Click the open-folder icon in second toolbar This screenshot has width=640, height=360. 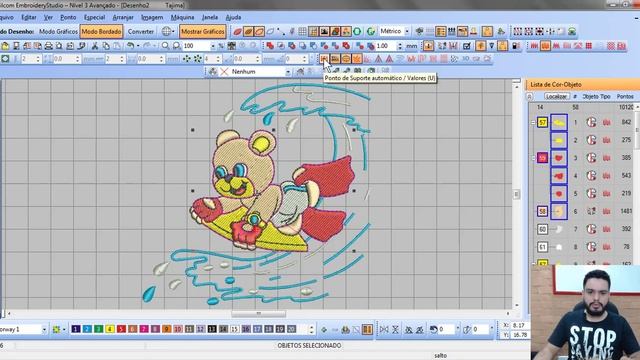pos(5,46)
